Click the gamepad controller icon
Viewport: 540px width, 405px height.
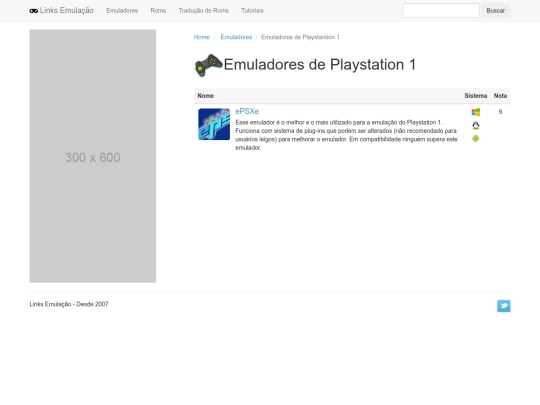tap(208, 65)
